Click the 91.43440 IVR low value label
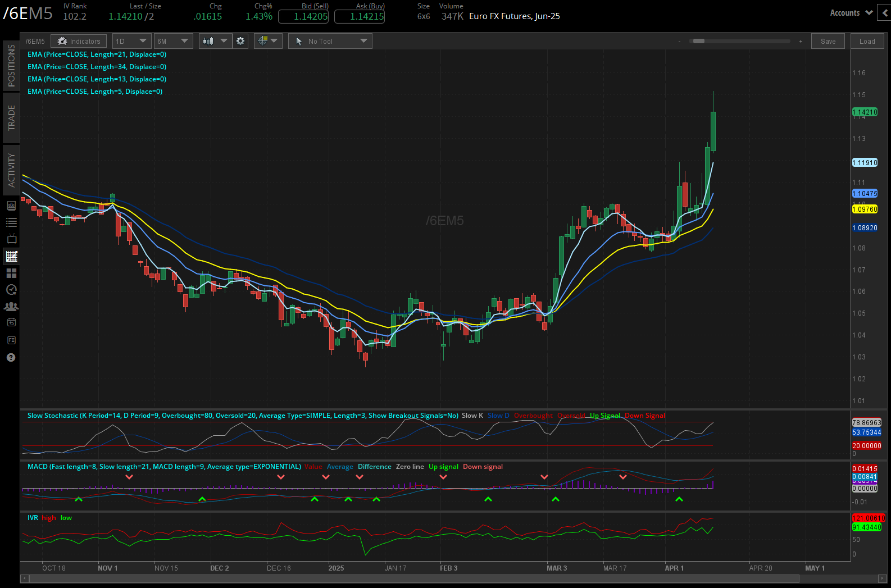The width and height of the screenshot is (891, 588). click(x=867, y=527)
